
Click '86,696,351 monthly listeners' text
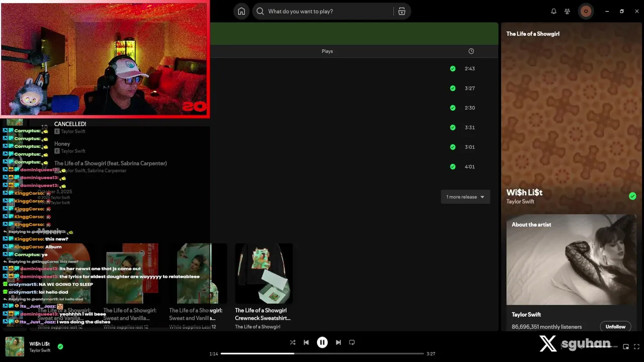click(x=546, y=327)
